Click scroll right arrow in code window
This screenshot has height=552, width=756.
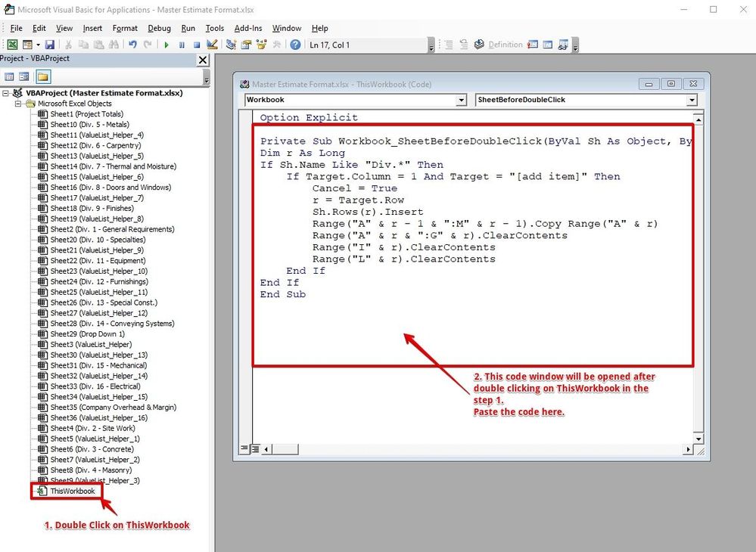coord(688,449)
